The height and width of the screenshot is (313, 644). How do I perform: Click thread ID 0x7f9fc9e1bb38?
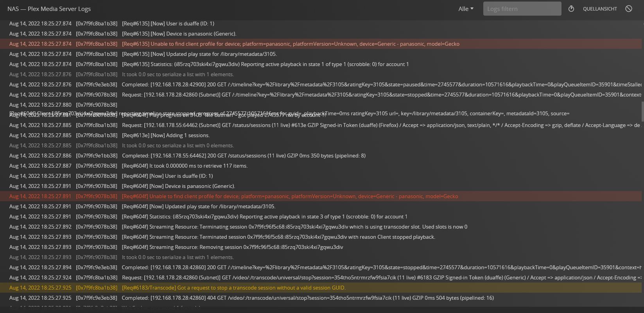pyautogui.click(x=96, y=156)
